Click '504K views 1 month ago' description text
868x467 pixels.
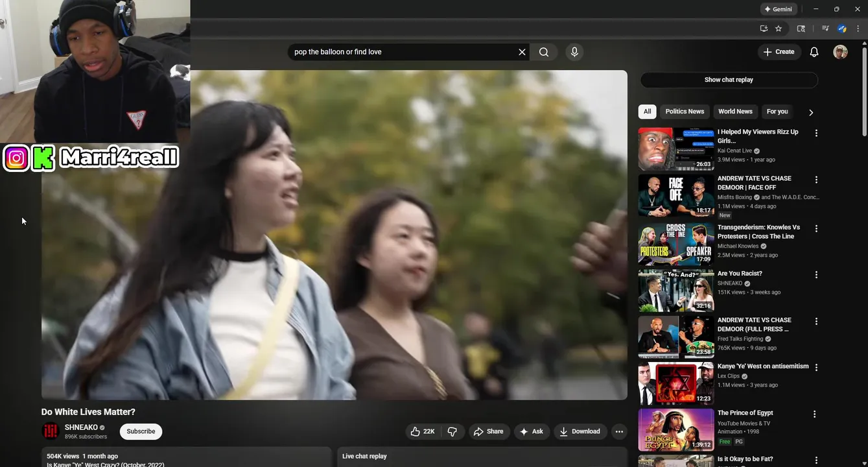click(82, 456)
